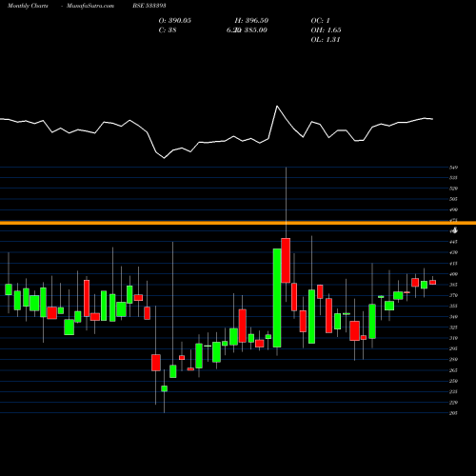
Task: Click the large red candle with highest wick
Action: pos(286,261)
